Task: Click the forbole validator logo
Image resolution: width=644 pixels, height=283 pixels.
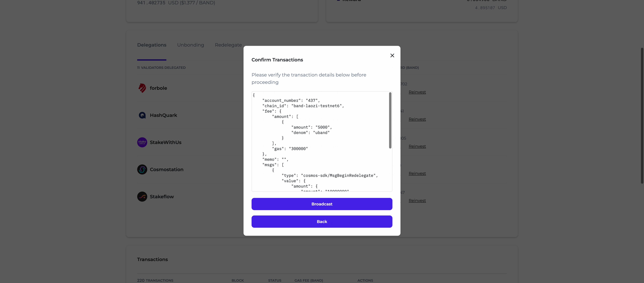Action: click(x=142, y=88)
